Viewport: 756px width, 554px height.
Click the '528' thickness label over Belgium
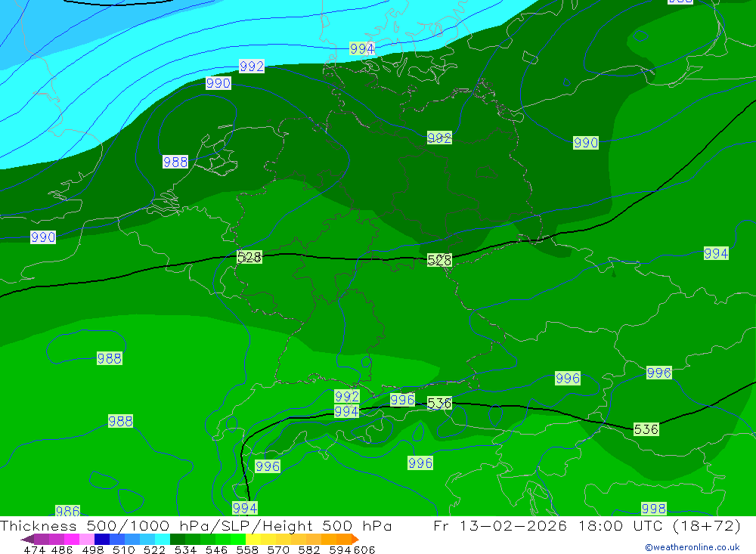pyautogui.click(x=249, y=257)
